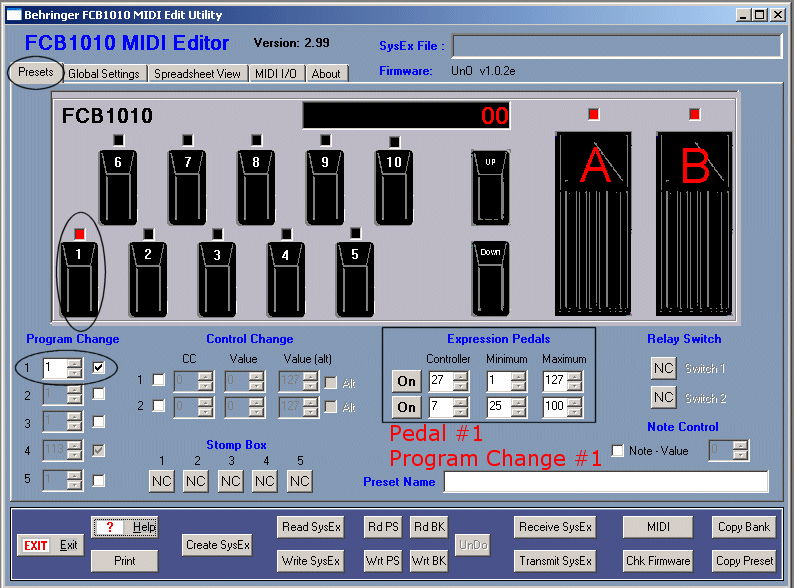Click the Copy Preset button

click(744, 561)
